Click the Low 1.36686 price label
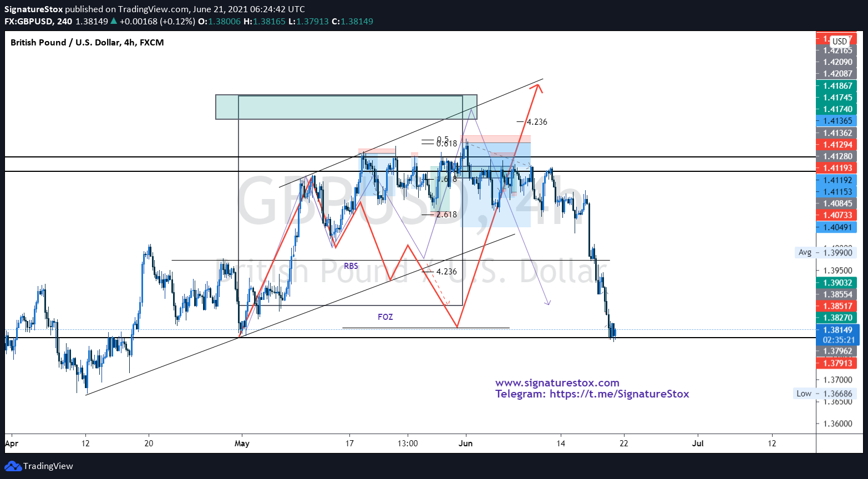Screen dimensions: 868x479 [x=825, y=394]
